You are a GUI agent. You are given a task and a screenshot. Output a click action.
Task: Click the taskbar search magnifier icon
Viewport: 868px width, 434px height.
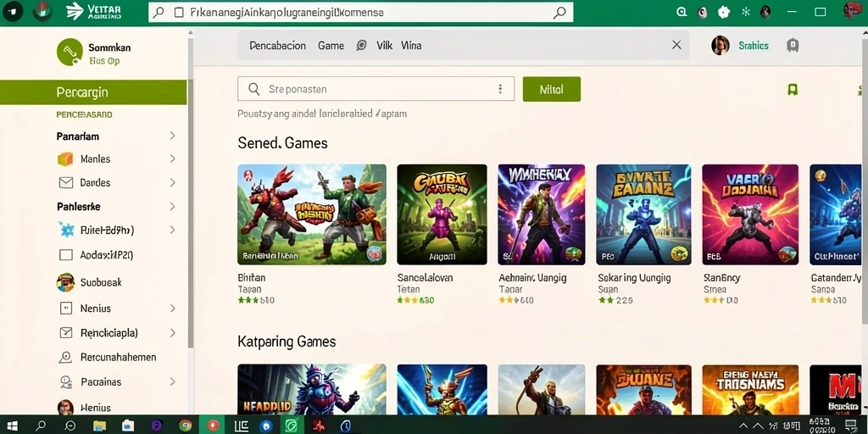tap(41, 426)
